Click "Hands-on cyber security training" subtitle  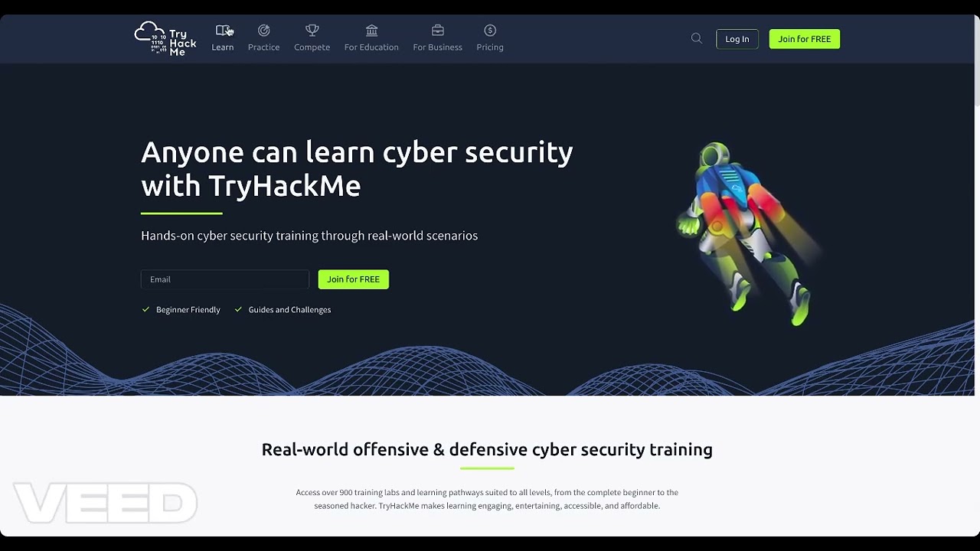309,236
